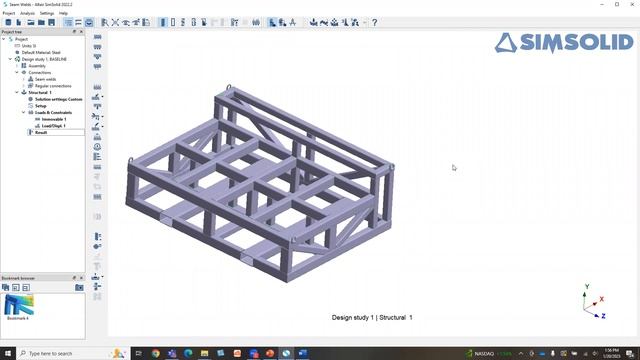Collapse the Loads & Constraints node

point(24,112)
